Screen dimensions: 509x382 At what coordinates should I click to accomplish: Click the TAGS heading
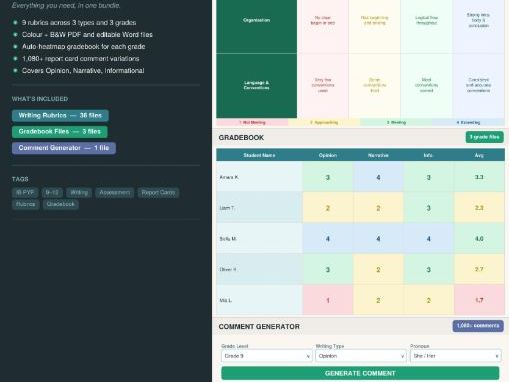coord(20,179)
